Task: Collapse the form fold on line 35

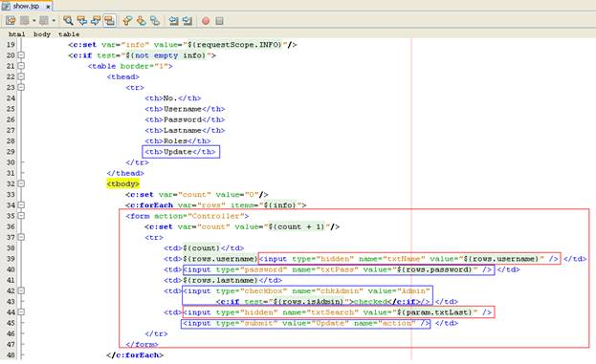Action: pos(21,216)
